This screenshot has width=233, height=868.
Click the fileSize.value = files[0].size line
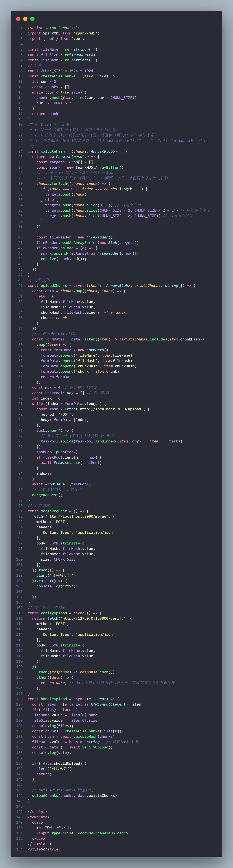pos(65,720)
